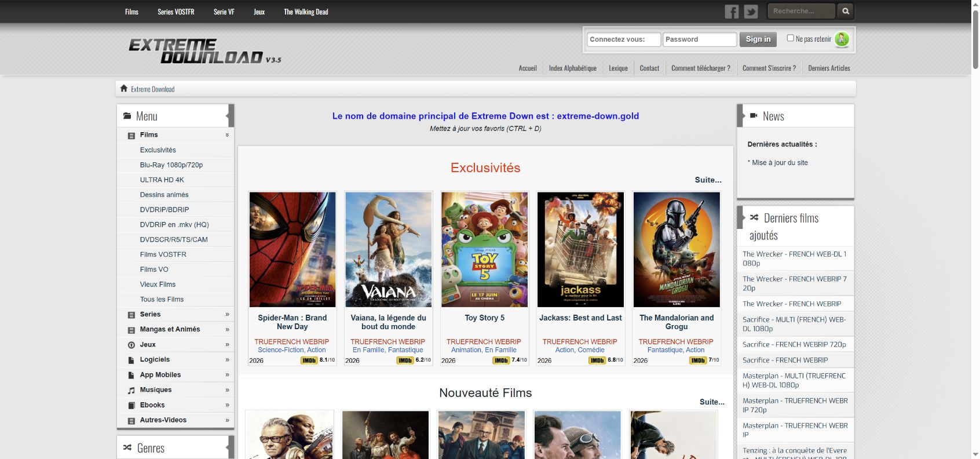Viewport: 980px width, 459px height.
Task: Open the Jackass: Best and Last poster
Action: tap(580, 249)
